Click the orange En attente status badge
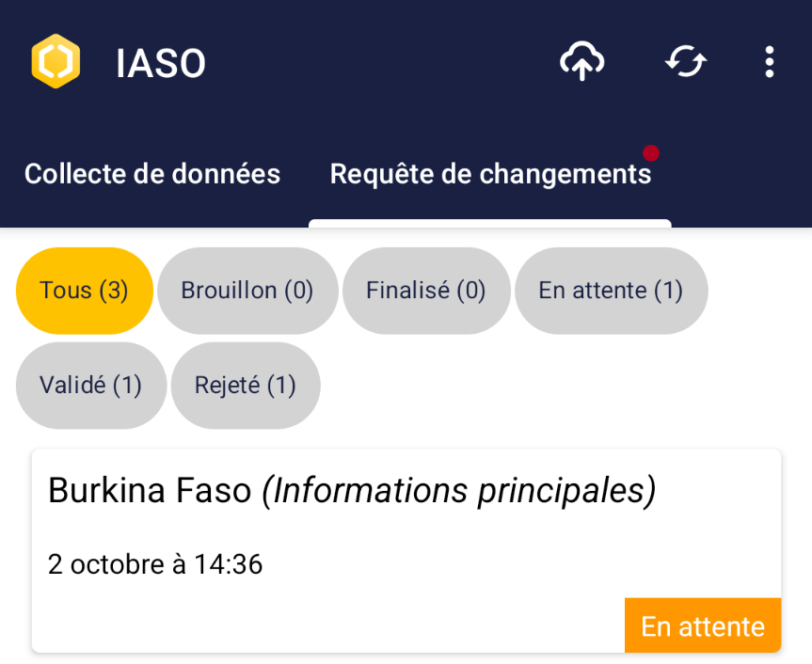812x664 pixels. coord(703,625)
